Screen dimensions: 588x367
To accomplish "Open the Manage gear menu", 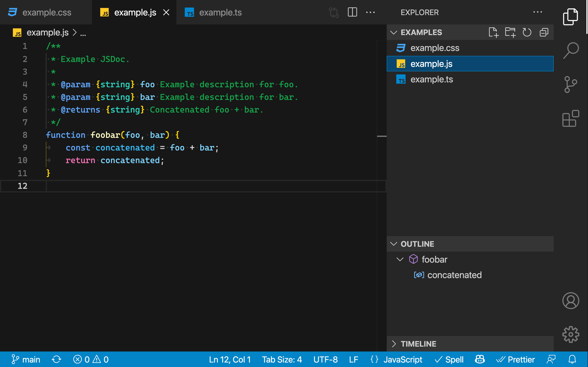I will pyautogui.click(x=570, y=334).
